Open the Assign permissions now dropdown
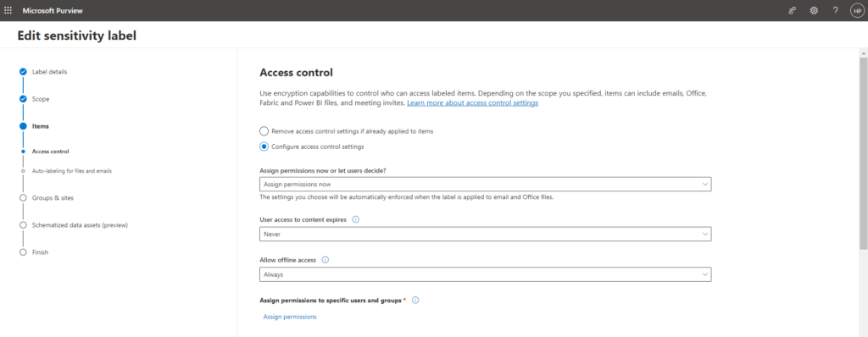868x337 pixels. click(485, 185)
